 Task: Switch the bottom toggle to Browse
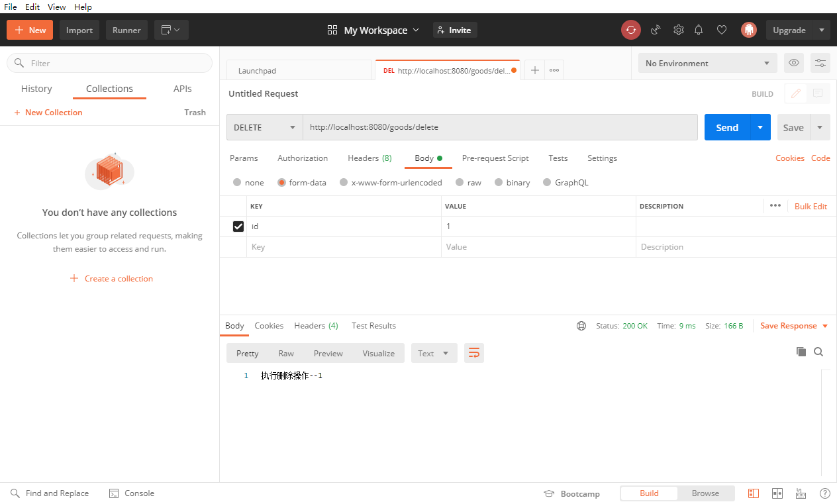tap(705, 493)
